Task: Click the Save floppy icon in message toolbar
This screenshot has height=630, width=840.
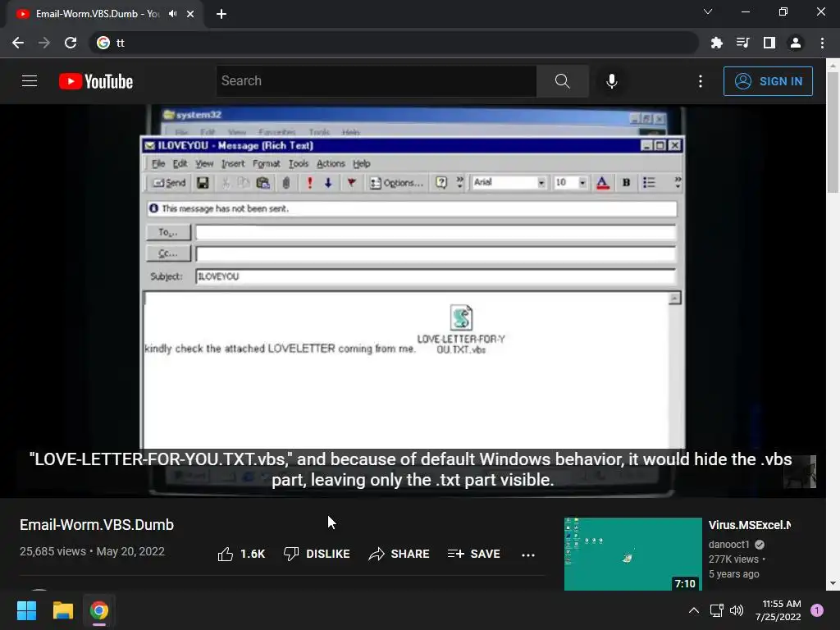Action: point(203,183)
